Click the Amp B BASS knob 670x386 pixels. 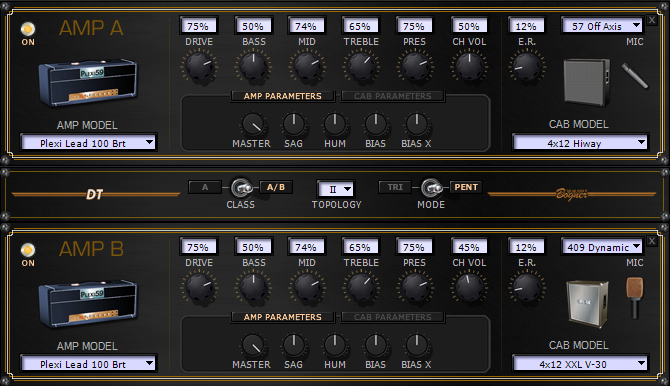click(x=253, y=287)
